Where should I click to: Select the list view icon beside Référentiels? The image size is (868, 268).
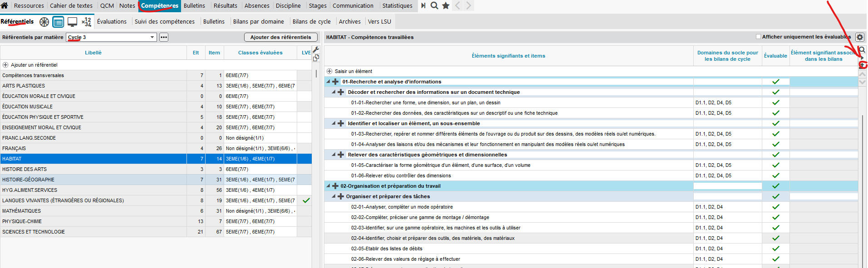[x=58, y=22]
